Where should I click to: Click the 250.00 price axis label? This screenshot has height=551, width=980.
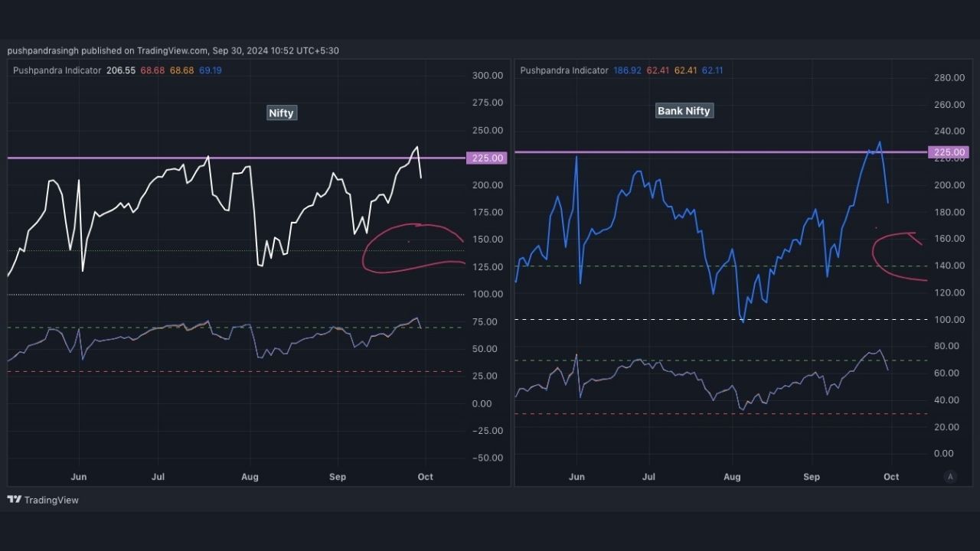[488, 130]
